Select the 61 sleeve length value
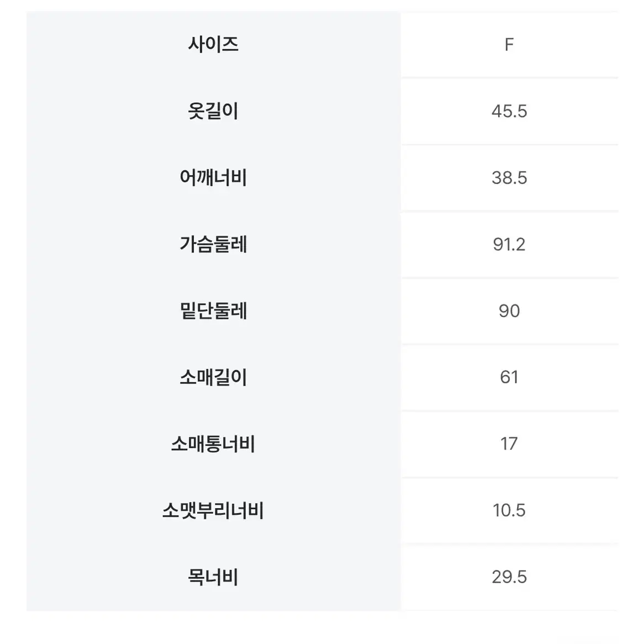This screenshot has width=644, height=644. (509, 377)
